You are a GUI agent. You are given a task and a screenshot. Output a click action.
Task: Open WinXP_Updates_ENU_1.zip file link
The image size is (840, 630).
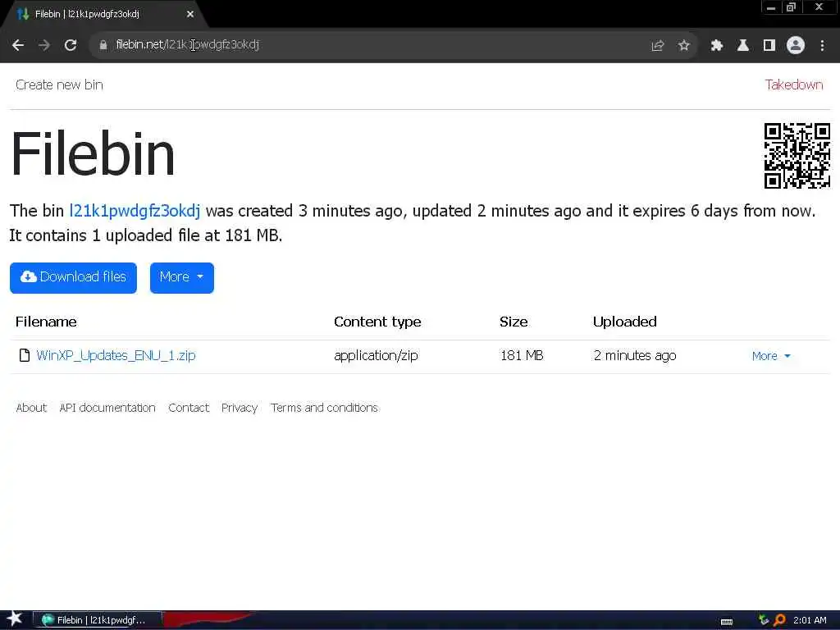tap(116, 356)
